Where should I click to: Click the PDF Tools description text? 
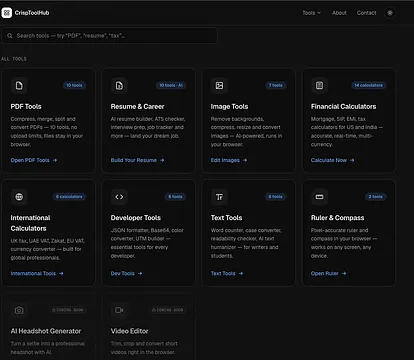[47, 132]
